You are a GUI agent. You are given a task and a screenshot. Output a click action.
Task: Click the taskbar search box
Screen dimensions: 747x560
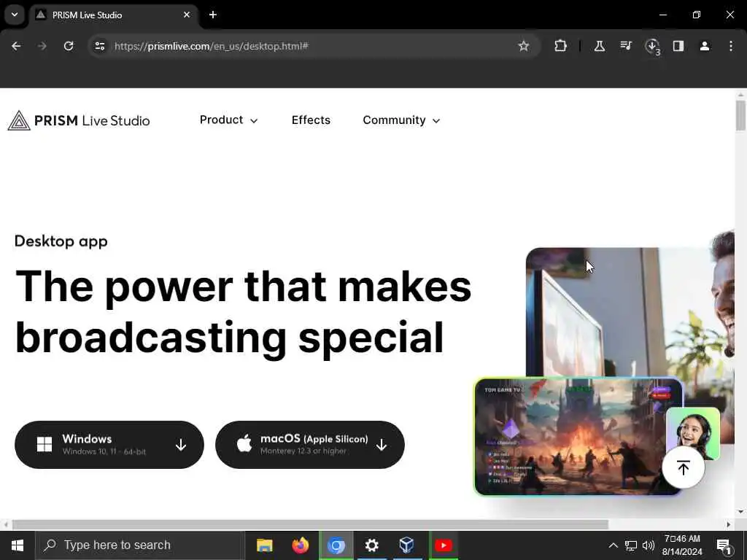pyautogui.click(x=140, y=545)
